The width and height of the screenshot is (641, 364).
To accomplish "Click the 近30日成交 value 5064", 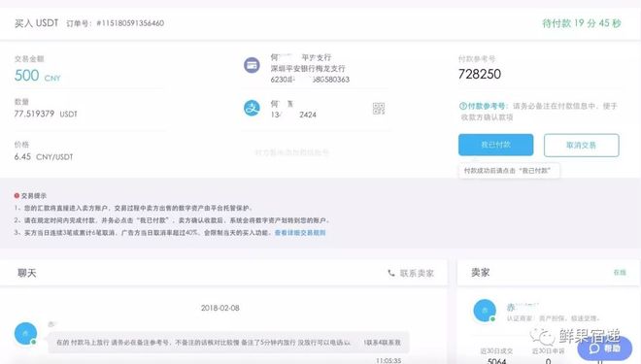I will (x=496, y=361).
